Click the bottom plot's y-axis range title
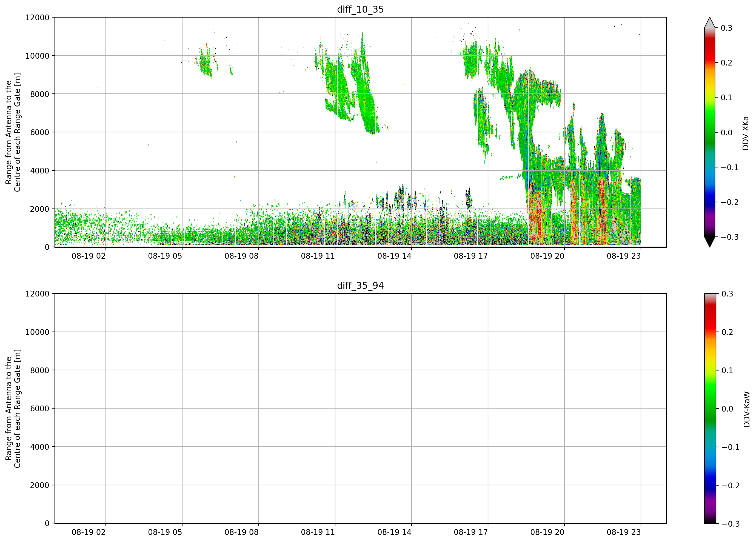 coord(13,409)
